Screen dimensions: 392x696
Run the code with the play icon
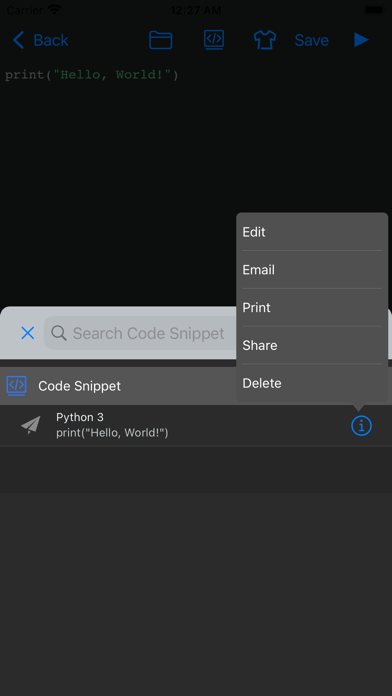[x=361, y=40]
